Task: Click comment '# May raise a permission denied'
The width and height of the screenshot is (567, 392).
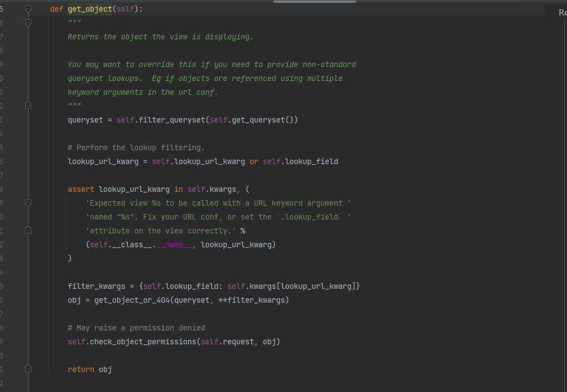Action: click(136, 328)
